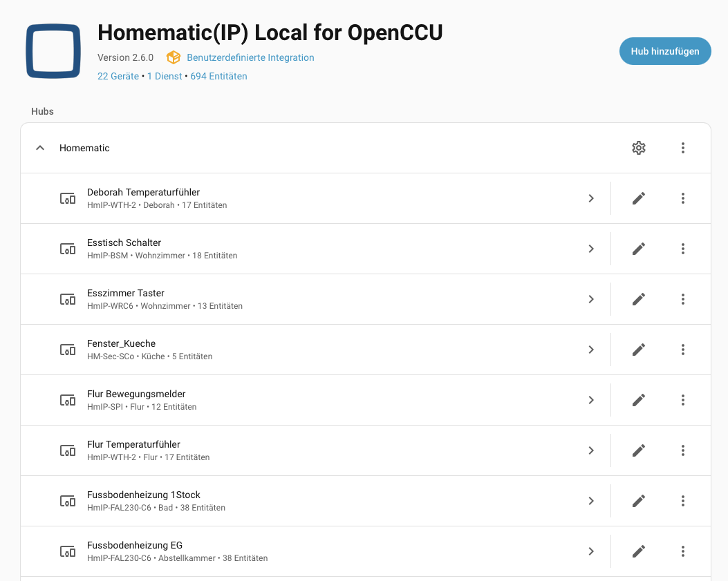Edit Esszimmer Taster with pencil icon

(639, 299)
